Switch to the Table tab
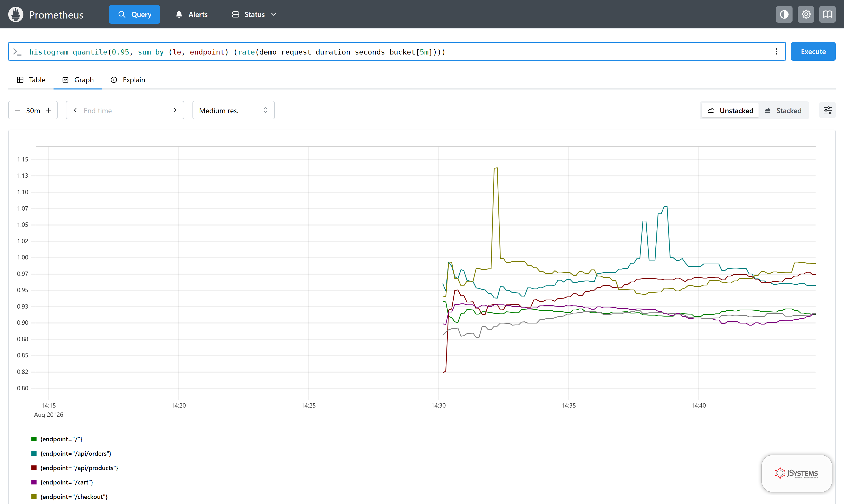The image size is (844, 504). pyautogui.click(x=31, y=80)
